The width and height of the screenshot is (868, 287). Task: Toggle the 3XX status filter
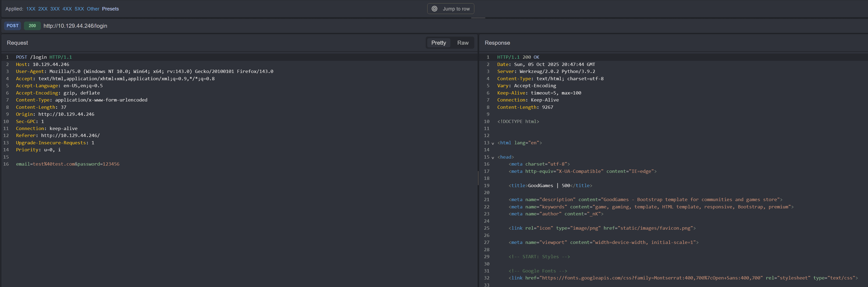point(55,9)
